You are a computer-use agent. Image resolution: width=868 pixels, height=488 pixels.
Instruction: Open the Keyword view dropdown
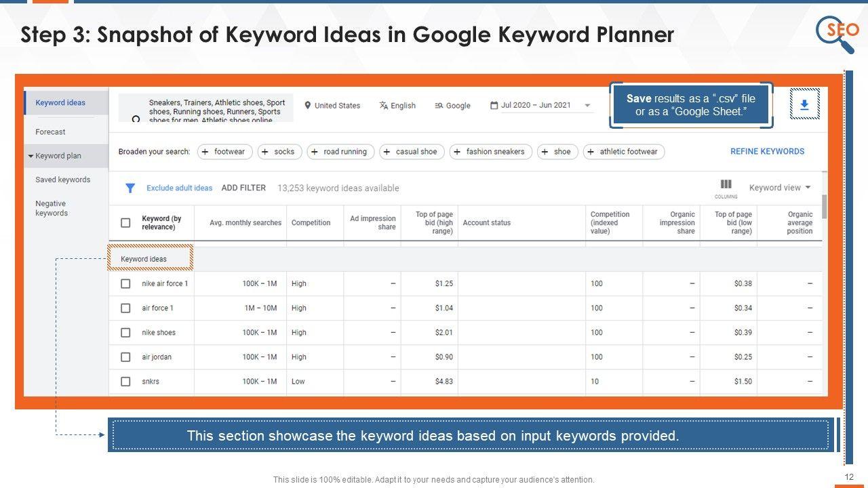(780, 188)
